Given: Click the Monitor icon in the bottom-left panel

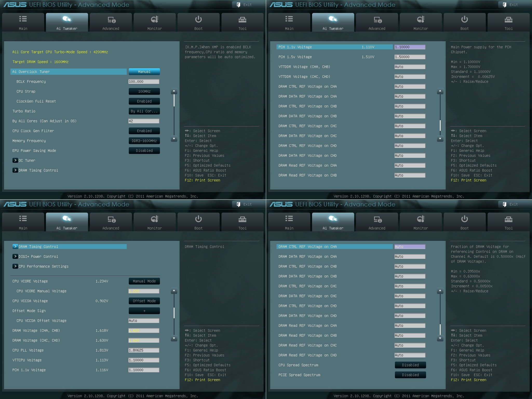Looking at the screenshot, I should [154, 219].
